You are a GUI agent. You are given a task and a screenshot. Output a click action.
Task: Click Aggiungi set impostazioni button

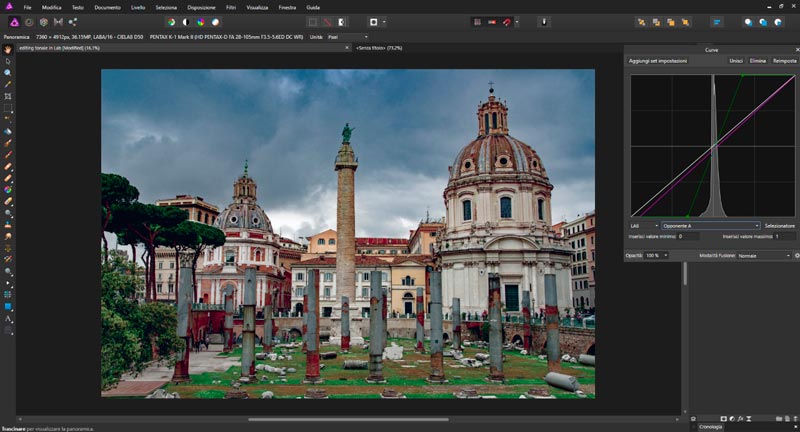coord(658,61)
